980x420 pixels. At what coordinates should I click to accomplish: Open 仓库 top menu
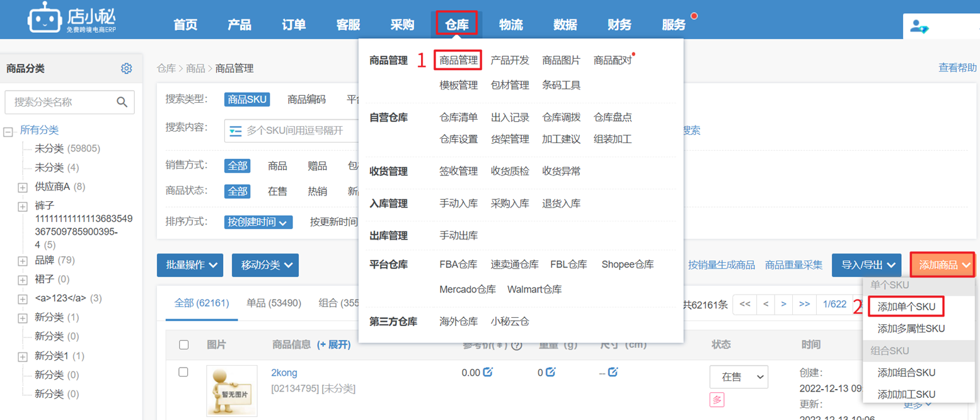[x=457, y=25]
